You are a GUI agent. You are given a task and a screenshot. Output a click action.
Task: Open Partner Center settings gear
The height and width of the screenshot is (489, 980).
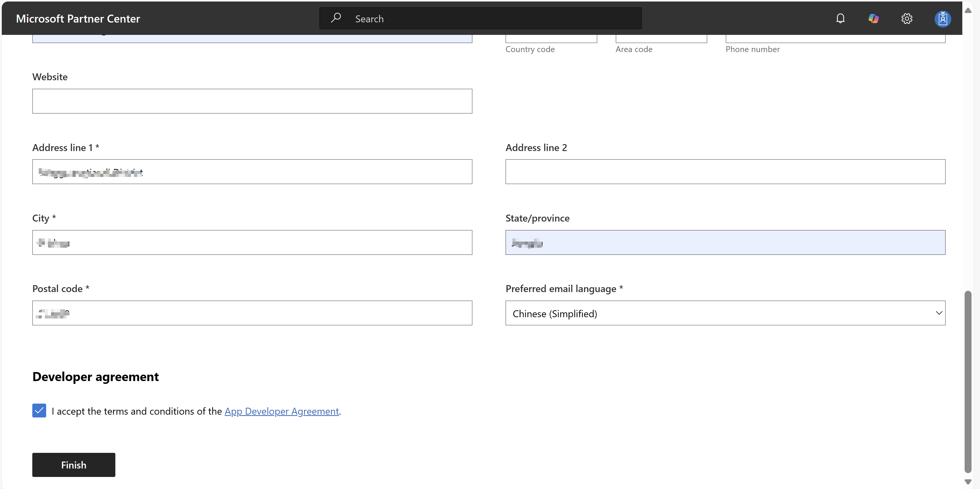[907, 18]
